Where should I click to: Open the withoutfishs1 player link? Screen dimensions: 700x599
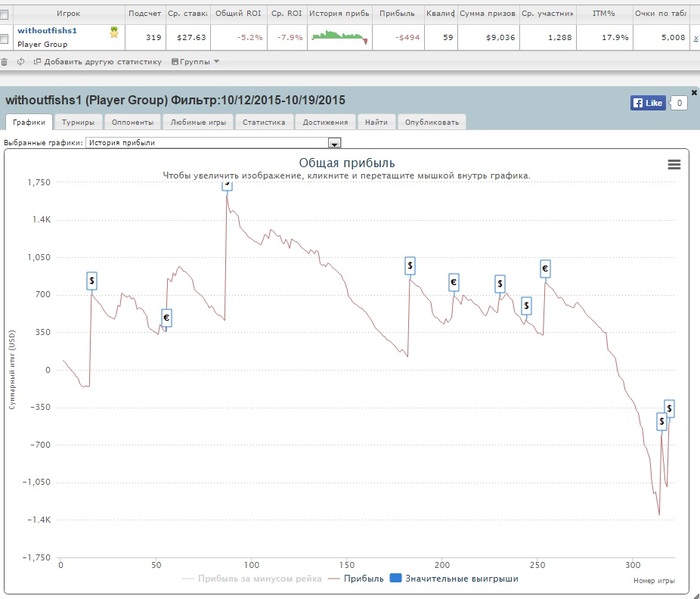coord(47,30)
